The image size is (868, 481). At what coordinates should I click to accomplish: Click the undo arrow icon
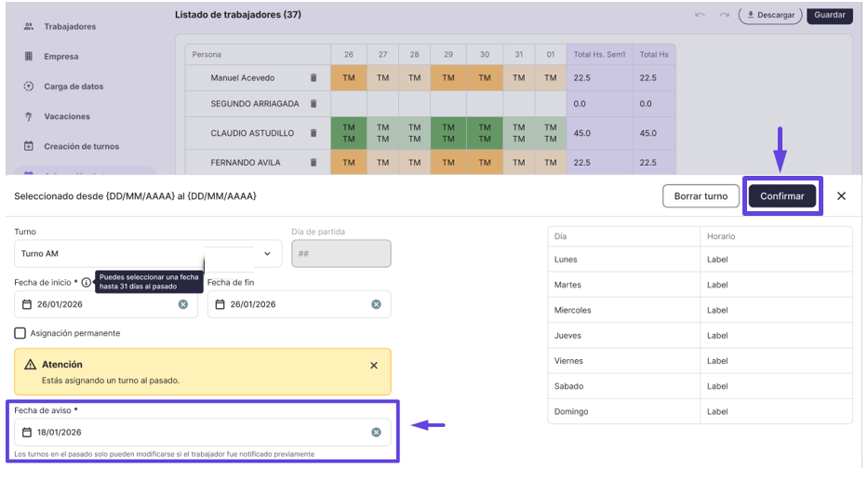[700, 15]
